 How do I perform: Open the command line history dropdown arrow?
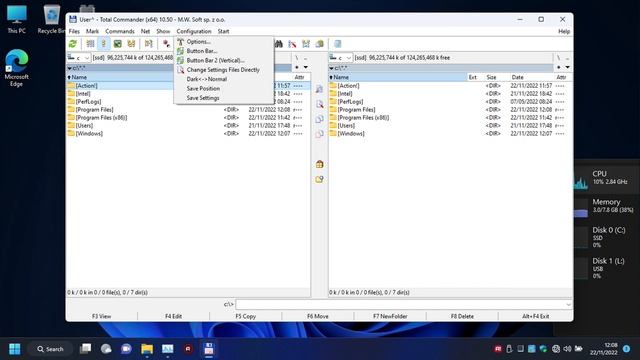pyautogui.click(x=568, y=304)
